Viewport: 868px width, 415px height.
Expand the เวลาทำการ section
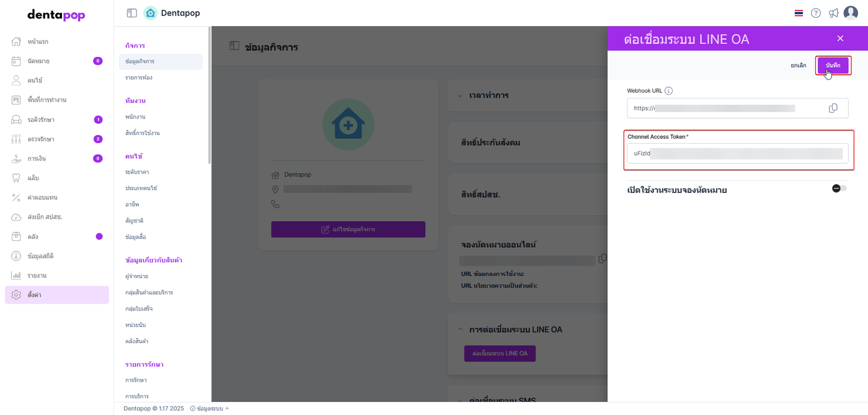(x=460, y=96)
